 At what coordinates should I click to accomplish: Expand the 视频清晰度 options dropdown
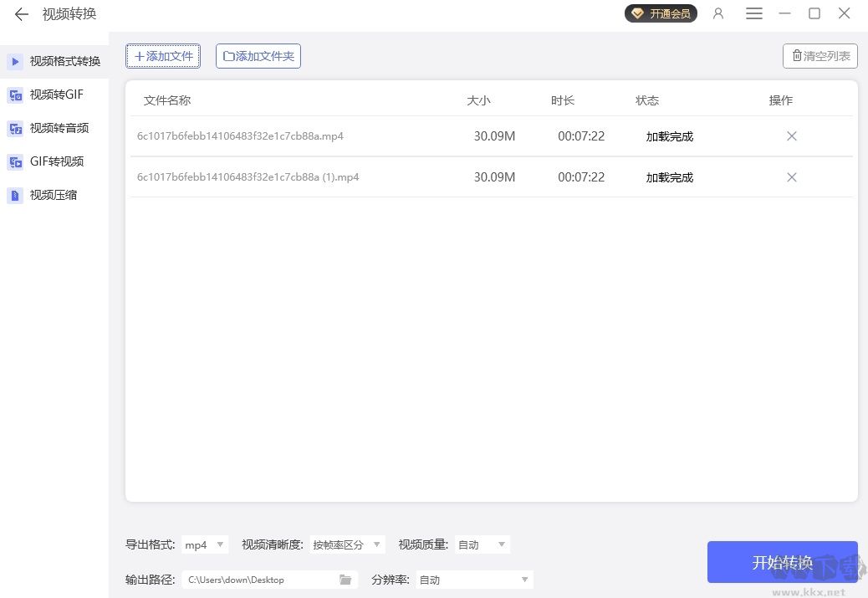pyautogui.click(x=347, y=544)
